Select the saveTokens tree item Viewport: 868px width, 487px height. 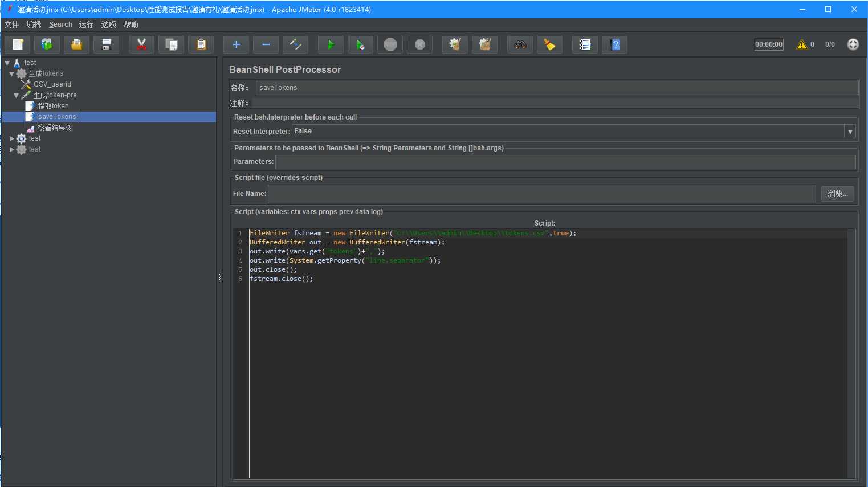click(x=57, y=117)
